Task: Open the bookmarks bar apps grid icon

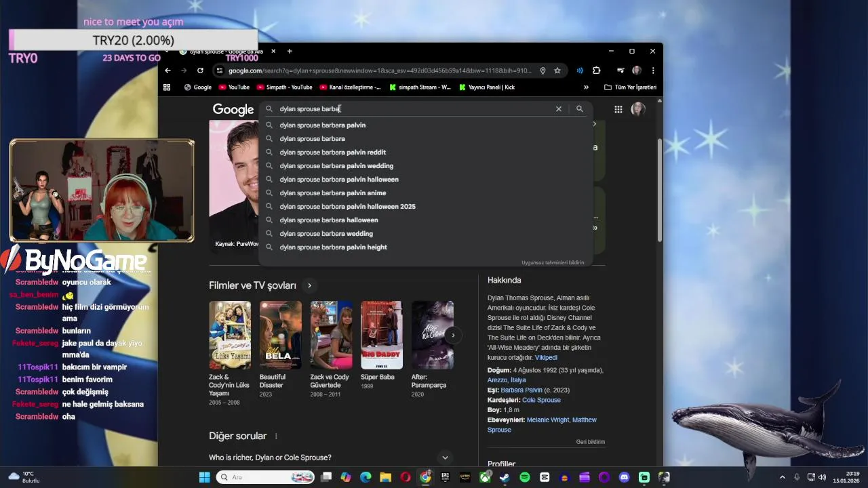Action: (167, 87)
